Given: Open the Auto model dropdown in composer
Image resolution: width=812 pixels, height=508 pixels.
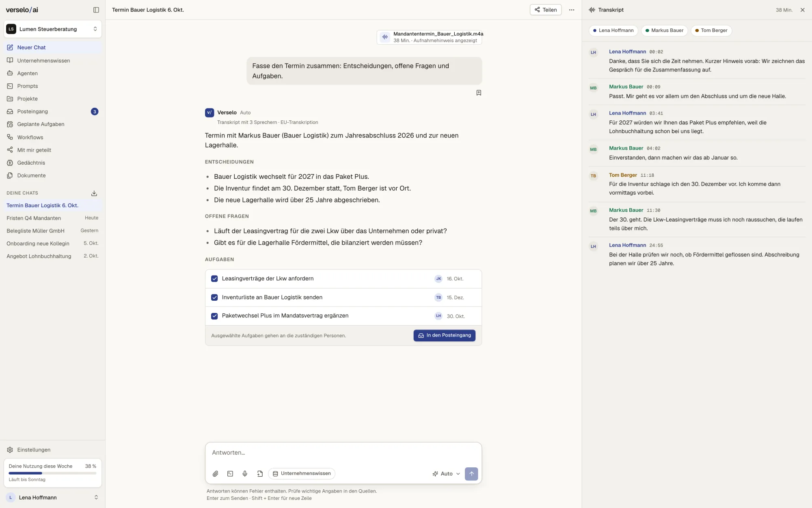Looking at the screenshot, I should click(446, 473).
